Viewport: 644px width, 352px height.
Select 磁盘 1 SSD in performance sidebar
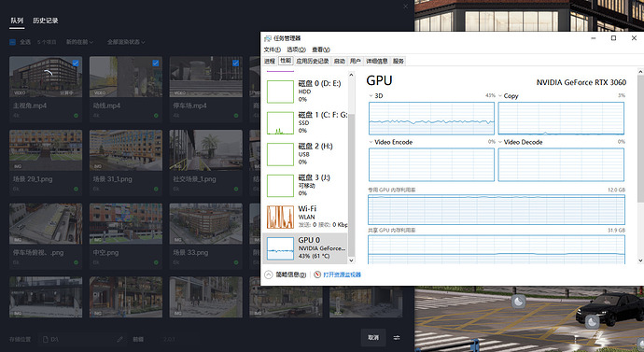pos(305,122)
